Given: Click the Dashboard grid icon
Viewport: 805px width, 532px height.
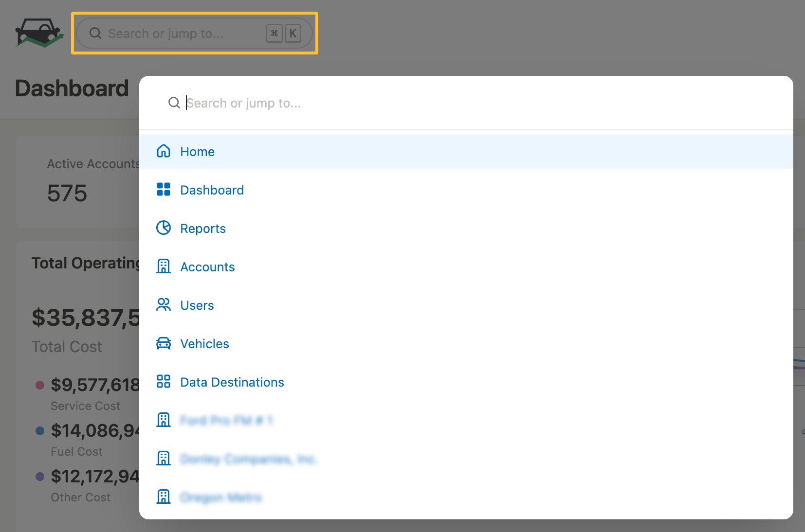Looking at the screenshot, I should coord(164,190).
